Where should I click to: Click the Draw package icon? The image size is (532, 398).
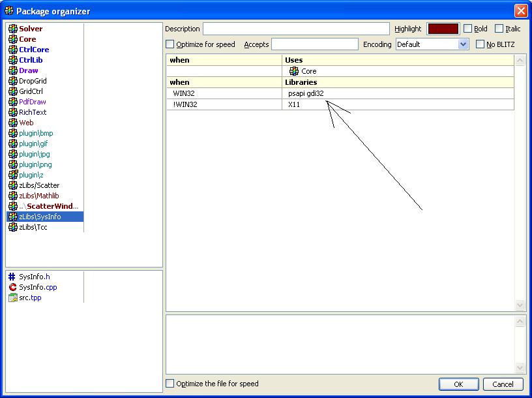(12, 70)
